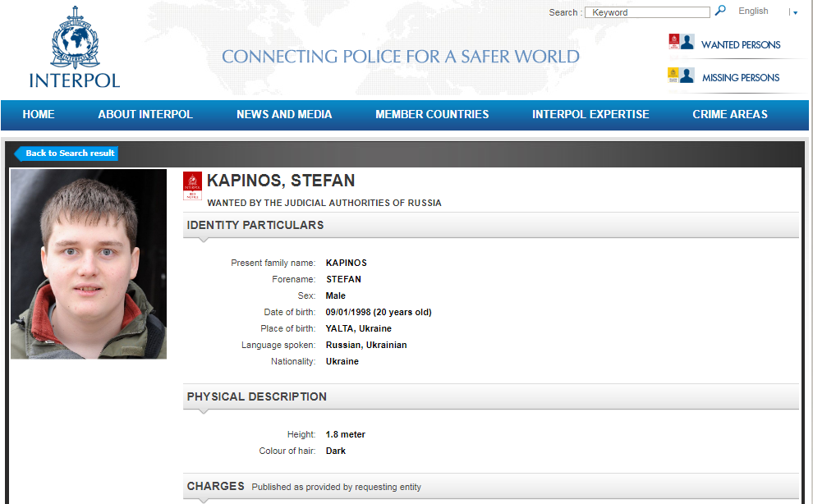Open the CRIME AREAS menu
This screenshot has height=504, width=813.
[730, 115]
